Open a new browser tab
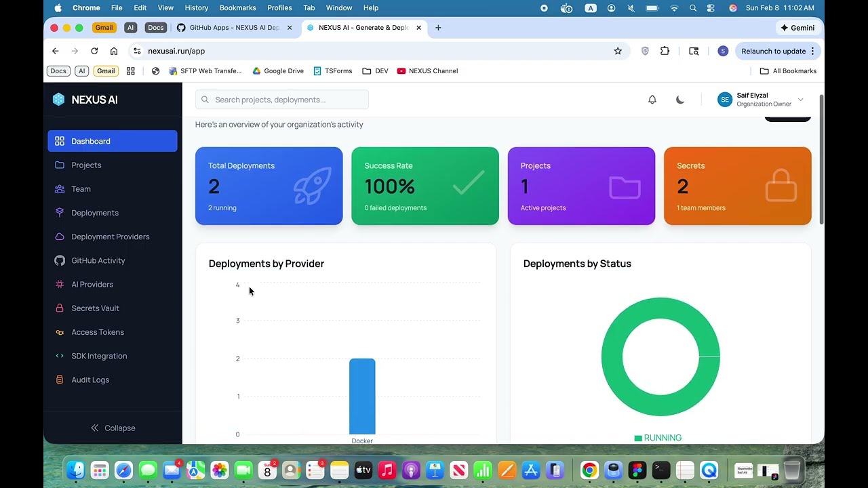Viewport: 868px width, 488px height. point(438,28)
